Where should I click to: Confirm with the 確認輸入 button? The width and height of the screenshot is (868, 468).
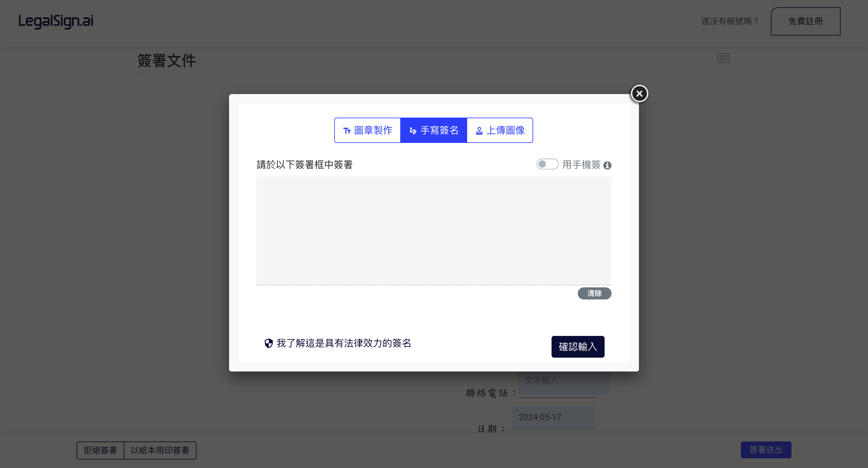(577, 346)
